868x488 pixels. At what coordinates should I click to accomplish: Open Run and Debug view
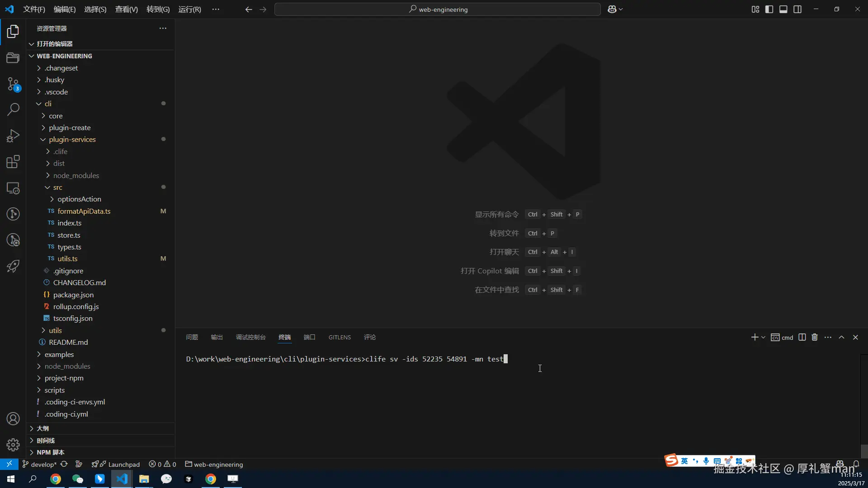point(13,136)
